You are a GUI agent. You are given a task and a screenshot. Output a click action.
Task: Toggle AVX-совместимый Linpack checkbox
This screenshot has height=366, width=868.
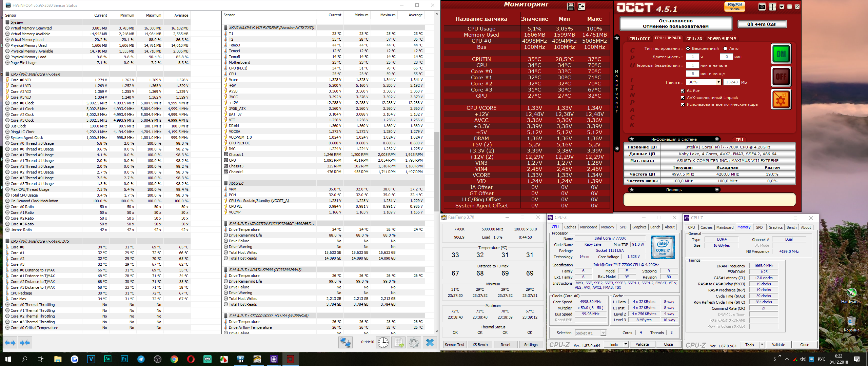683,98
